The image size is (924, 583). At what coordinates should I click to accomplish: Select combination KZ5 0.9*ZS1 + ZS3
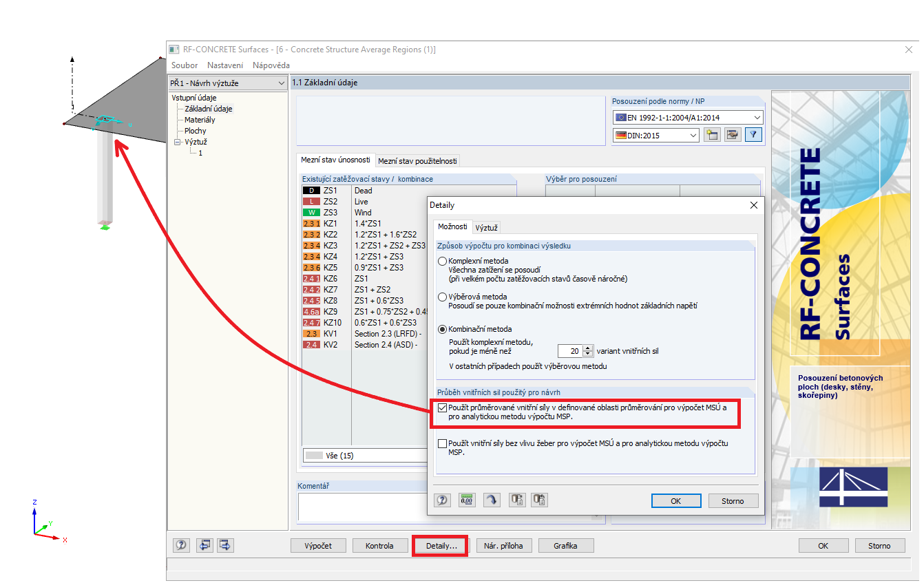pyautogui.click(x=365, y=268)
